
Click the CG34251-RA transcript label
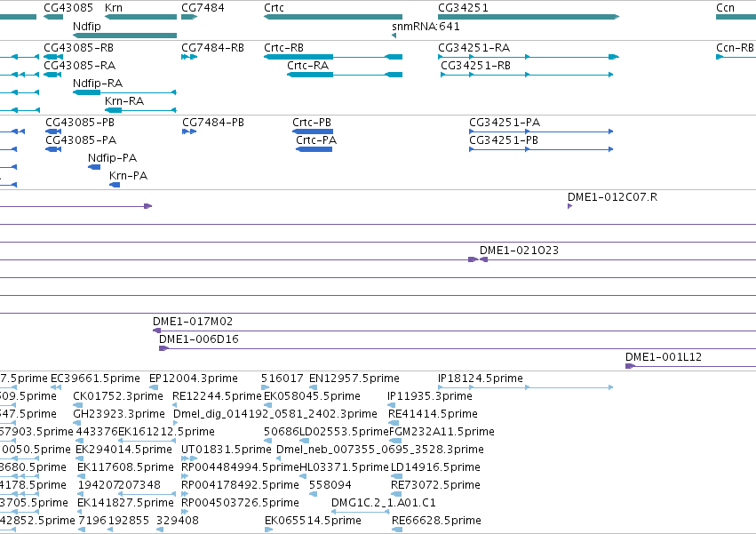click(474, 48)
